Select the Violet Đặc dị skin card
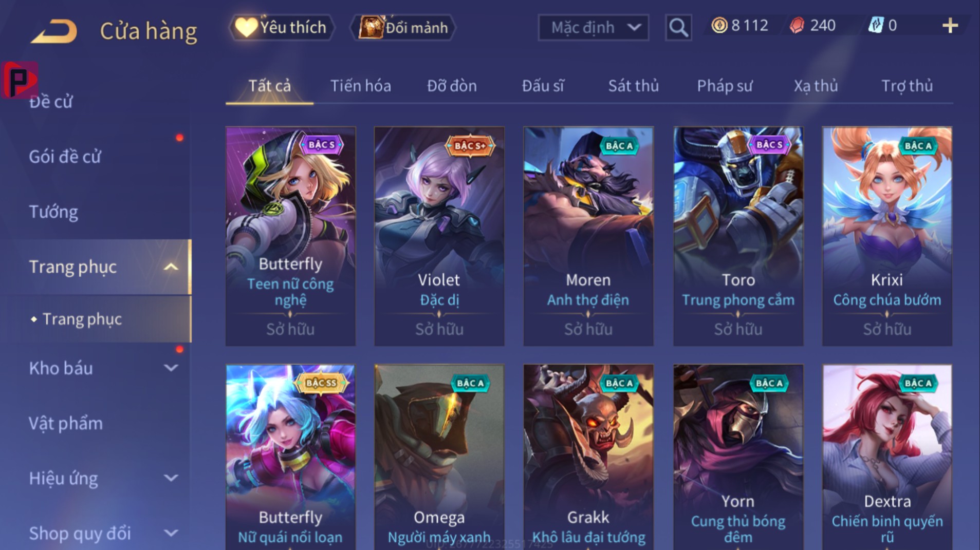980x550 pixels. (439, 236)
